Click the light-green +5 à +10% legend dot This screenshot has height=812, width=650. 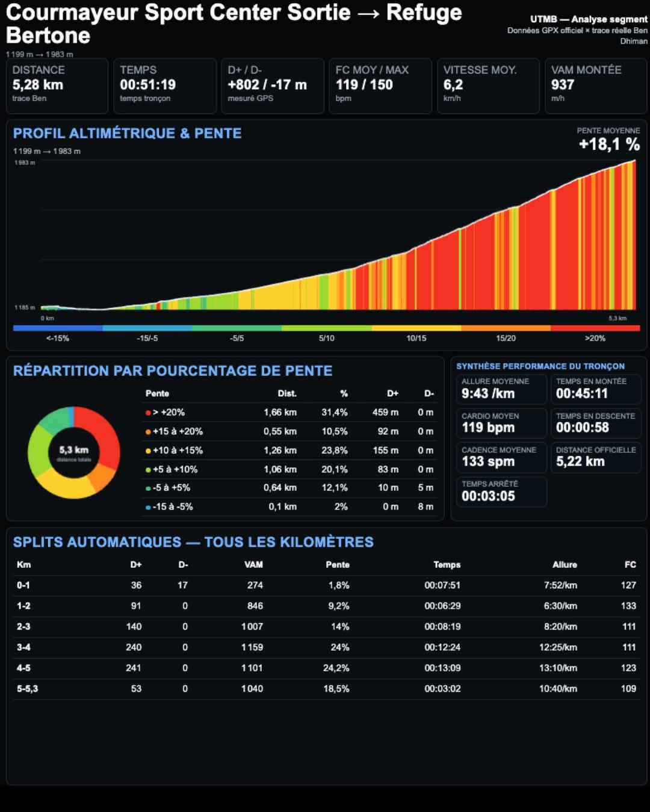(x=148, y=470)
